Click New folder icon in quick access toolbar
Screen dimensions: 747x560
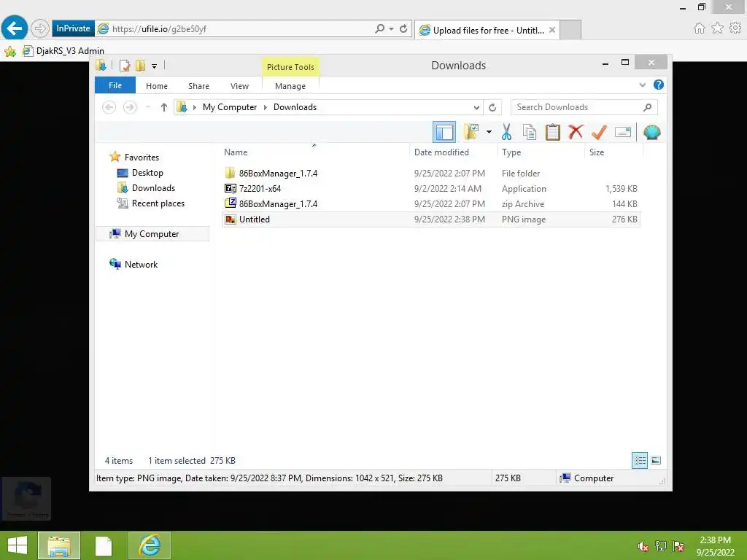coord(140,65)
